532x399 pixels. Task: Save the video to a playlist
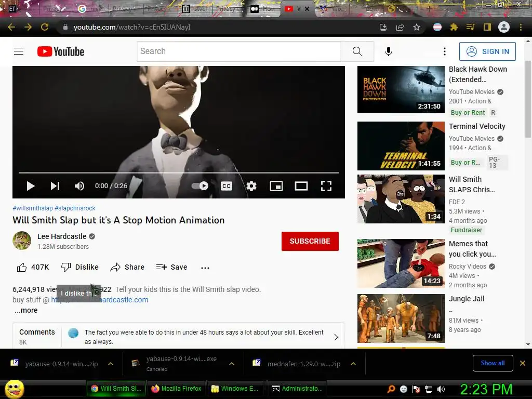coord(171,267)
